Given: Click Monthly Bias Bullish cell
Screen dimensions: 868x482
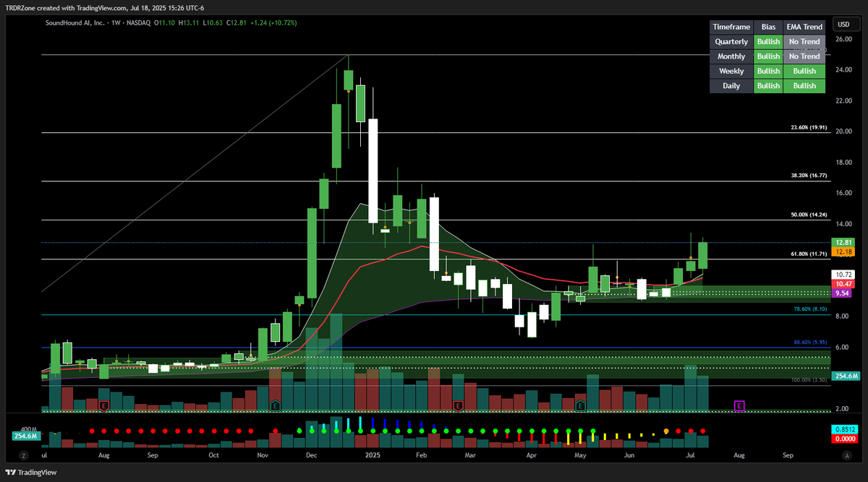Looking at the screenshot, I should coord(768,56).
